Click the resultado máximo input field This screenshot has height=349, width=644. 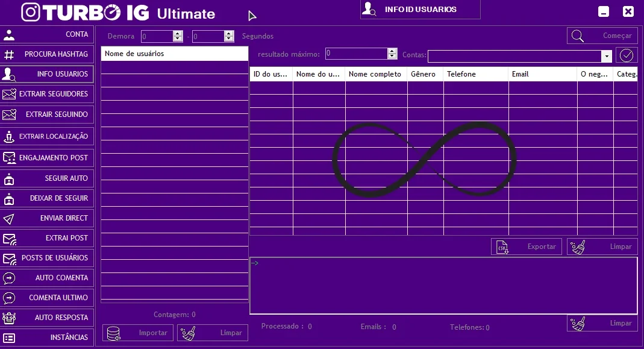coord(357,54)
